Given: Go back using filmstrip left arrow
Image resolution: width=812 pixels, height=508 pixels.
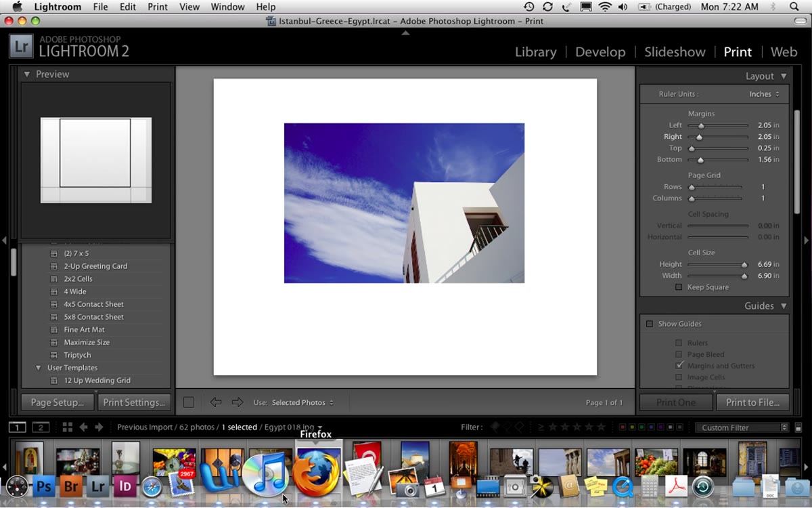Looking at the screenshot, I should 84,427.
